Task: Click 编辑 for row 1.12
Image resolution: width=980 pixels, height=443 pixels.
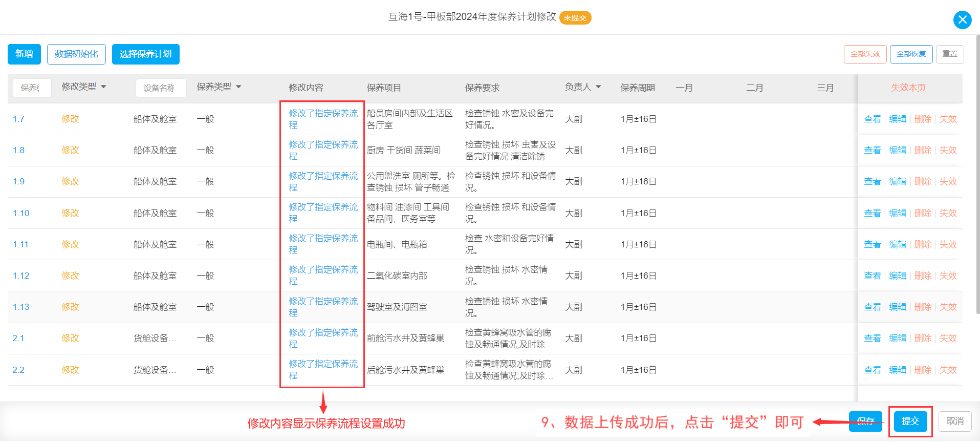Action: tap(898, 276)
